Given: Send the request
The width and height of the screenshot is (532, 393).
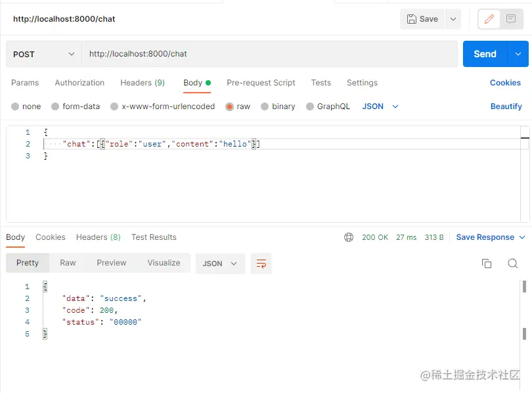Looking at the screenshot, I should pos(485,54).
